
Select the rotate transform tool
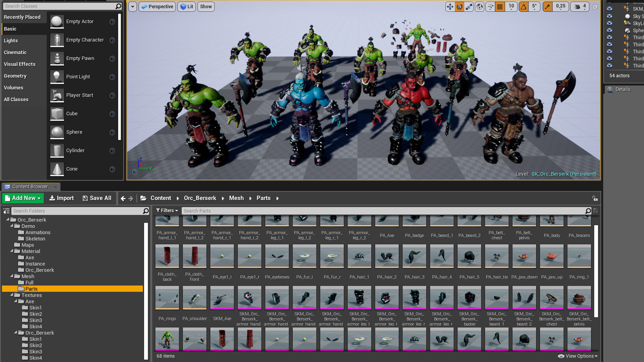460,7
